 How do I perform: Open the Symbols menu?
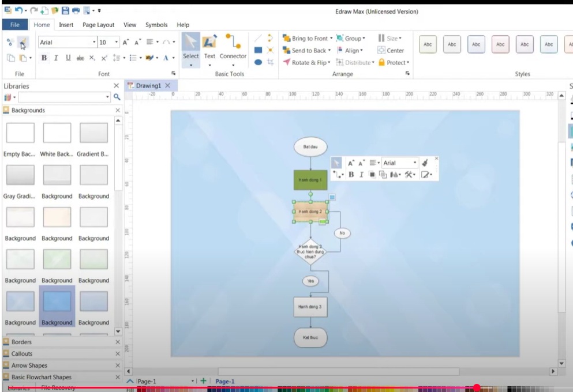[x=156, y=25]
